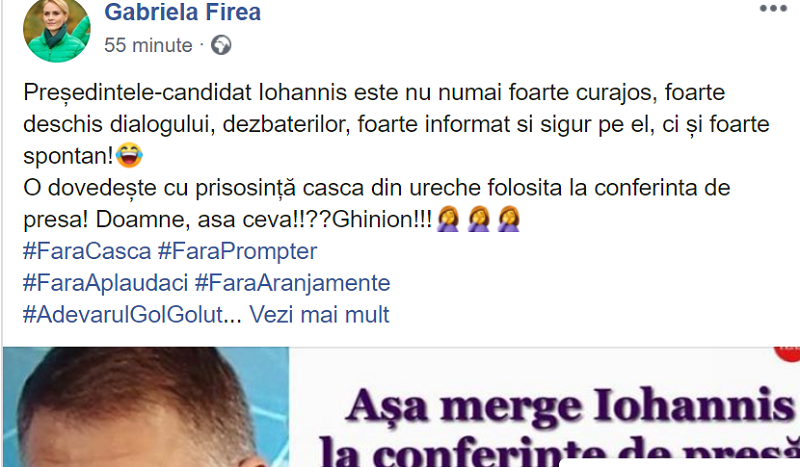Viewport: 800px width, 467px height.
Task: Open the #FaraAplaudaci hashtag
Action: 106,283
